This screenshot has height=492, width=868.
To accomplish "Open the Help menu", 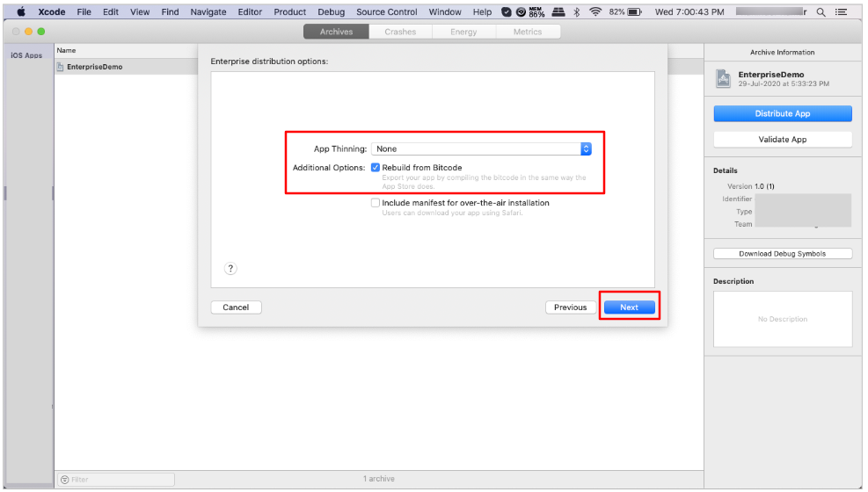I will pyautogui.click(x=482, y=11).
